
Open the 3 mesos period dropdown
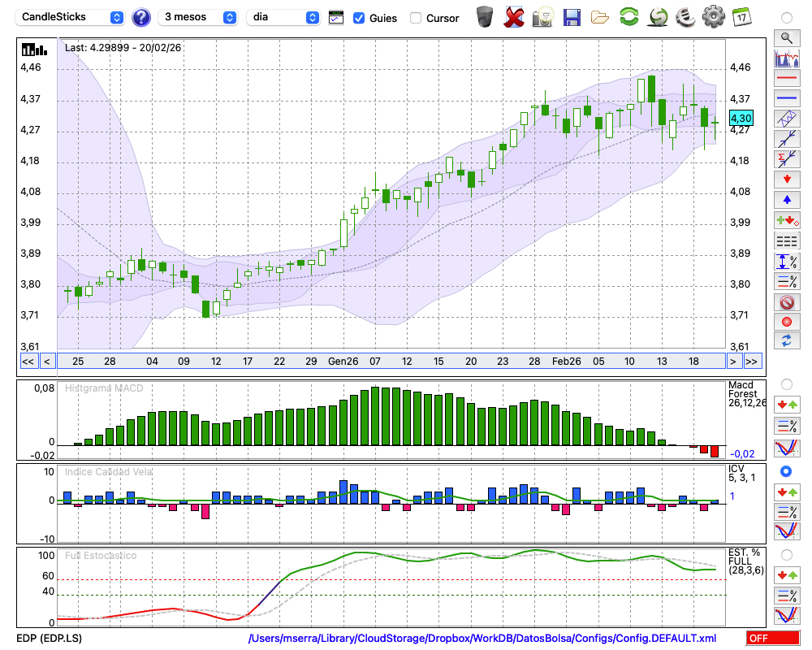coord(197,17)
